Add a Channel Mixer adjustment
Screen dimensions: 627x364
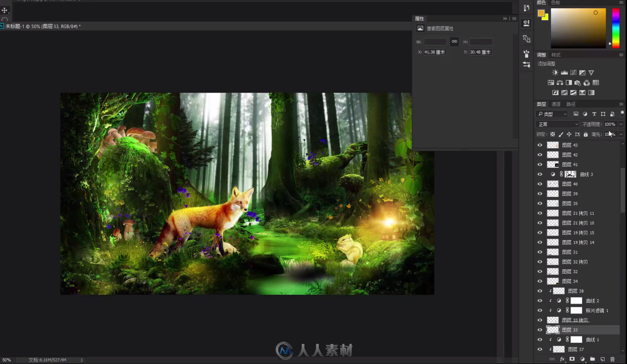click(587, 83)
